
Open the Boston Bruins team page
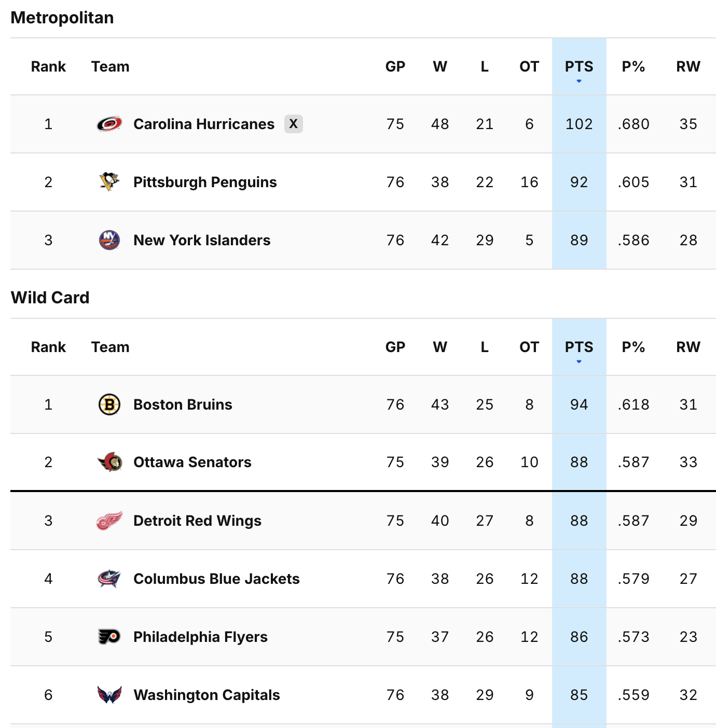click(x=183, y=405)
